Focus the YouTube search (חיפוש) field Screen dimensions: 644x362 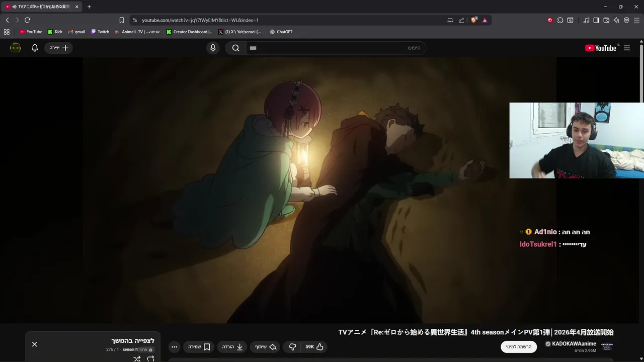336,48
